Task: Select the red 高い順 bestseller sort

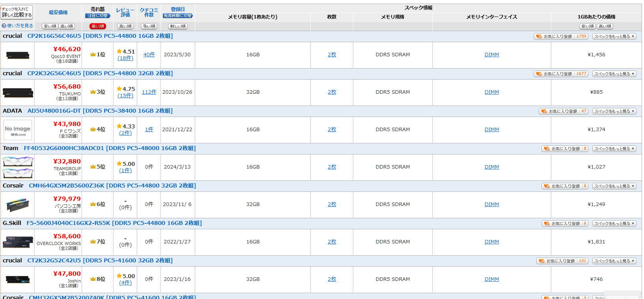Action: (x=97, y=26)
